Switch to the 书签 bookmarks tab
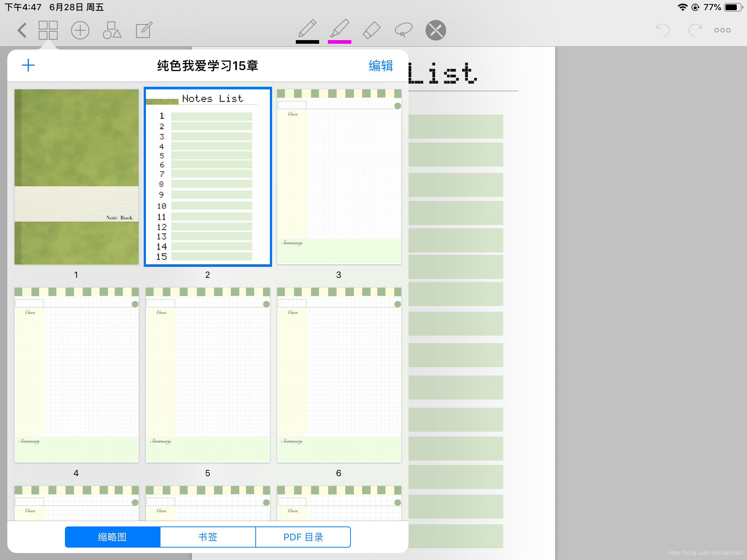The width and height of the screenshot is (747, 560). (x=208, y=537)
